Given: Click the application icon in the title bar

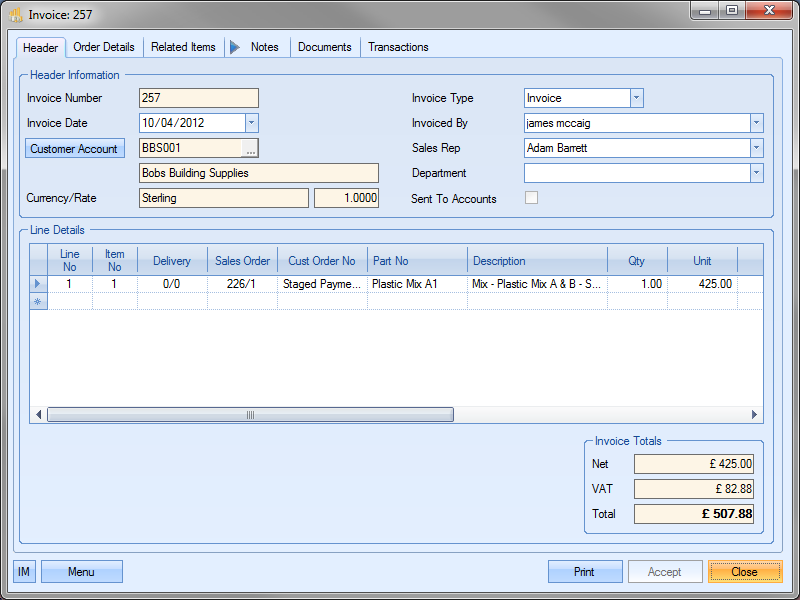Looking at the screenshot, I should point(15,14).
